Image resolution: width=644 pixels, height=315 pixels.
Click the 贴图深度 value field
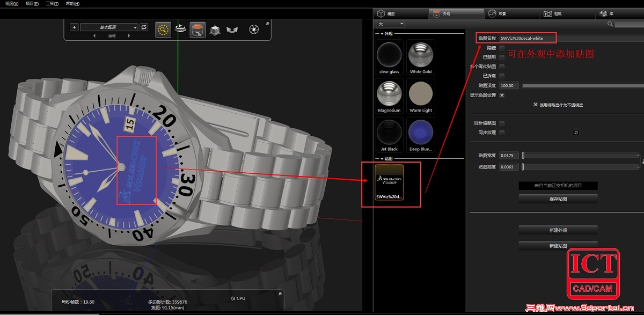click(x=509, y=85)
